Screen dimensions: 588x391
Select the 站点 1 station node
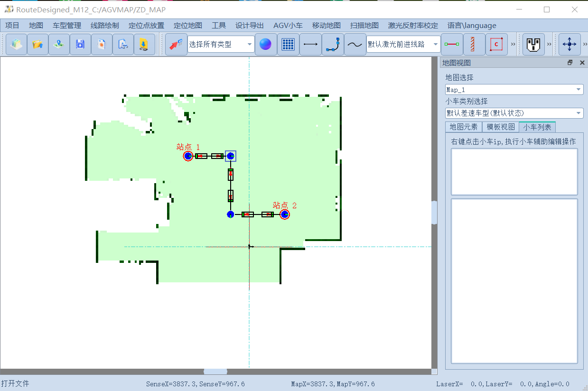pos(188,156)
